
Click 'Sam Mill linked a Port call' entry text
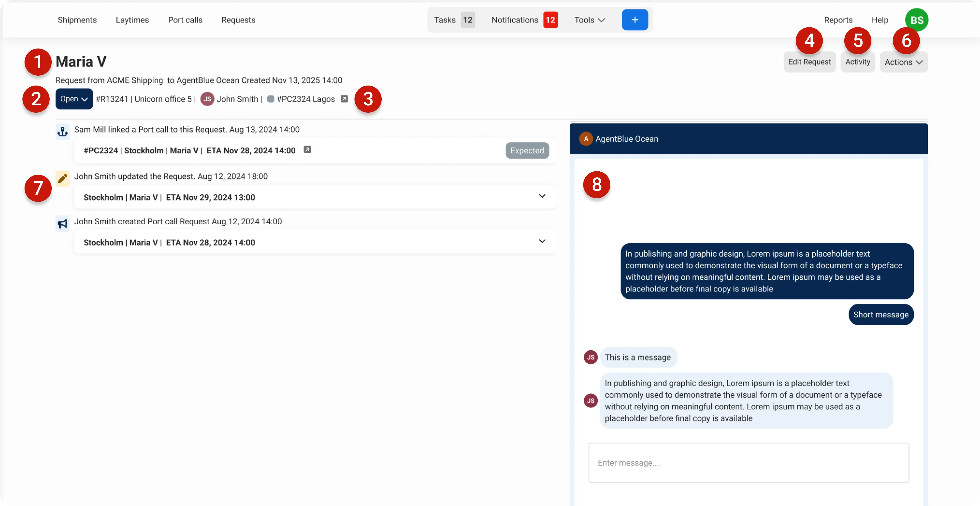pyautogui.click(x=186, y=129)
